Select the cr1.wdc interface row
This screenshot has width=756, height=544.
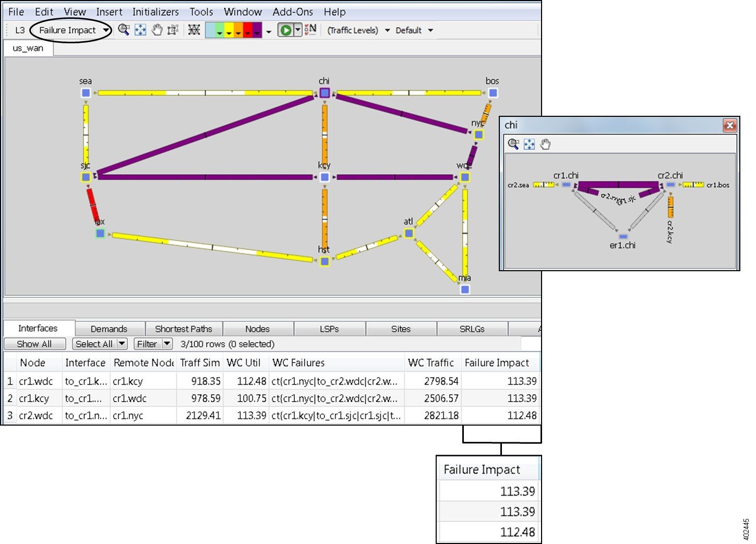(x=271, y=381)
